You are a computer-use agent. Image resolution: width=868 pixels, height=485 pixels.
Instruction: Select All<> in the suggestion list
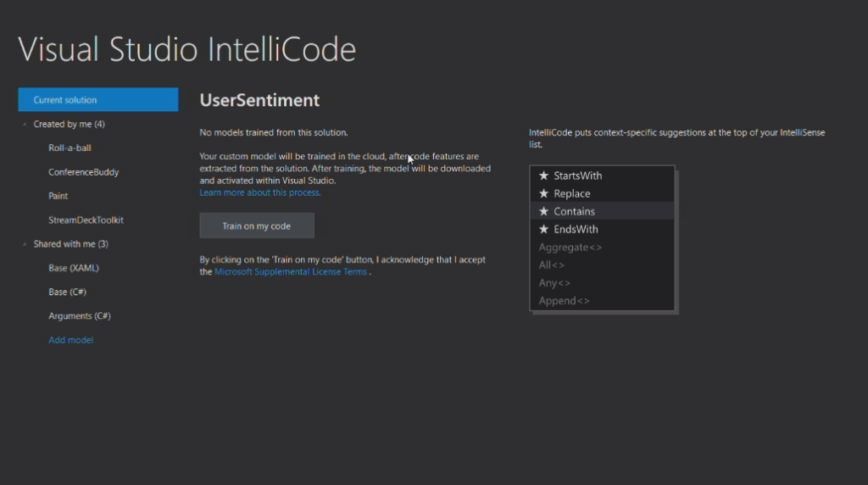point(551,265)
